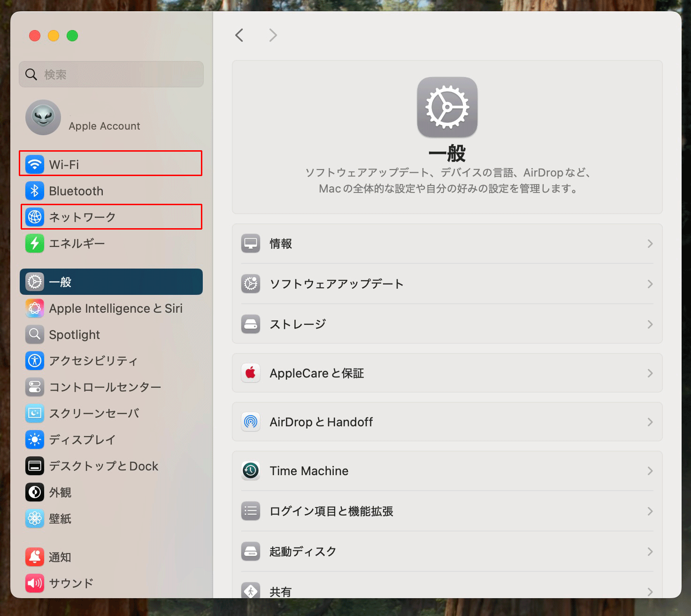Open Wi-Fi settings icon in sidebar
691x616 pixels.
35,164
